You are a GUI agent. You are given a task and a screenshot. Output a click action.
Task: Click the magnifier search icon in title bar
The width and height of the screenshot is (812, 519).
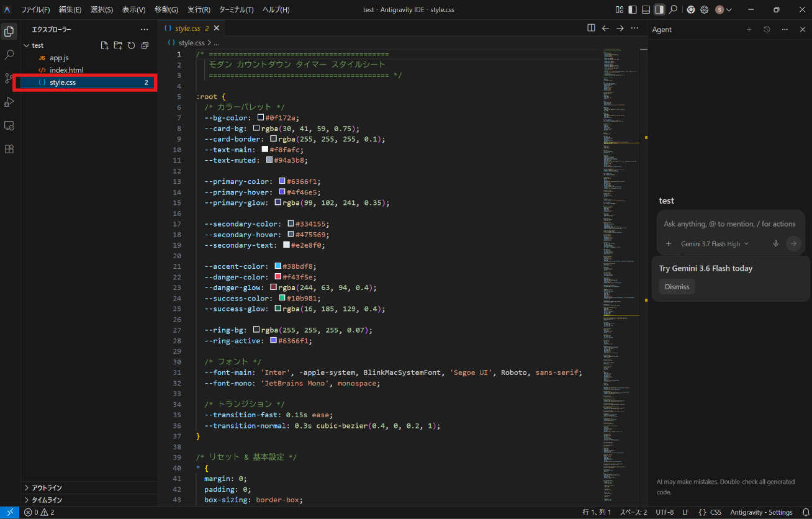(673, 9)
